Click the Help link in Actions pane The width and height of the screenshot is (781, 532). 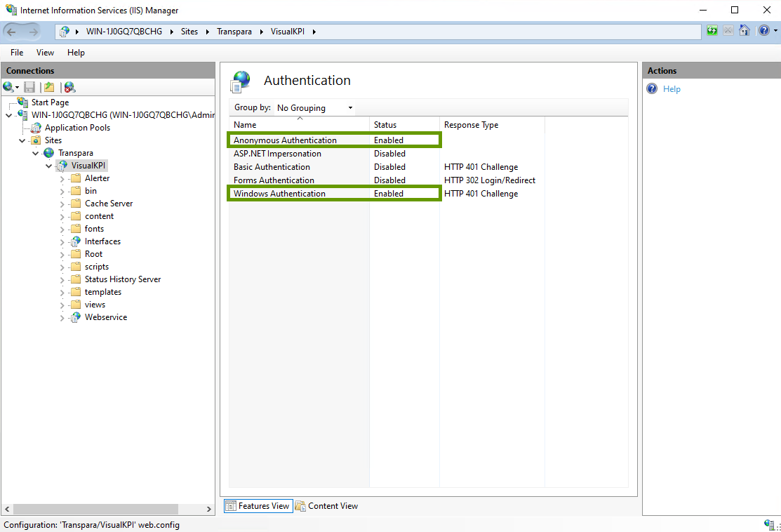click(672, 89)
